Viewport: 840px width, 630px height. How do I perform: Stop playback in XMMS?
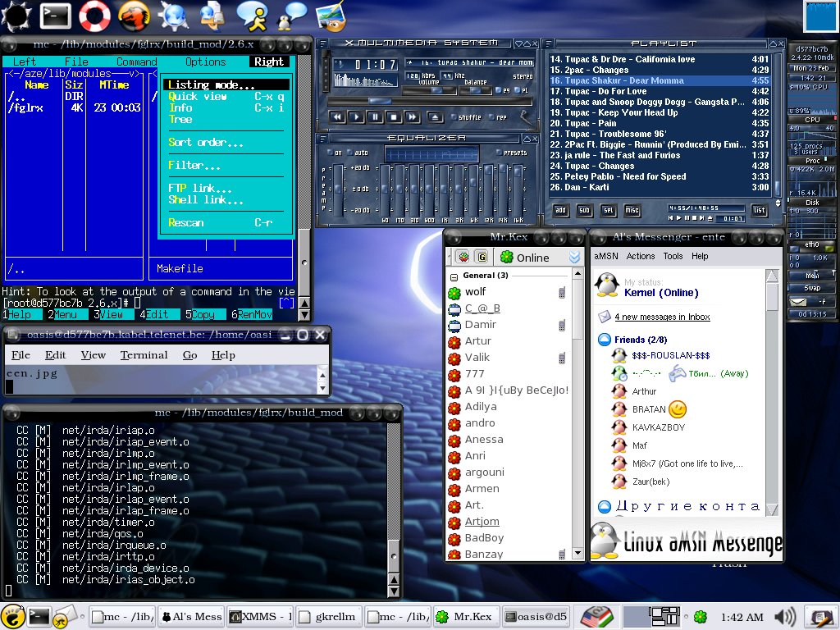tap(394, 116)
